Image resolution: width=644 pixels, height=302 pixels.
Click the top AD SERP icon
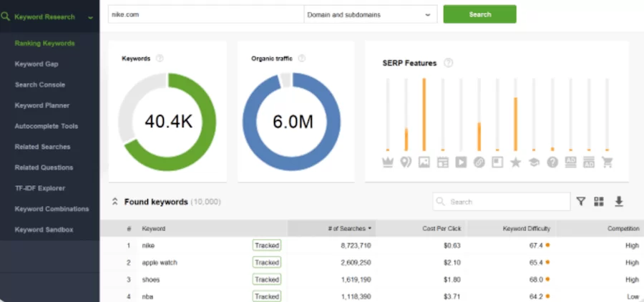pyautogui.click(x=570, y=162)
